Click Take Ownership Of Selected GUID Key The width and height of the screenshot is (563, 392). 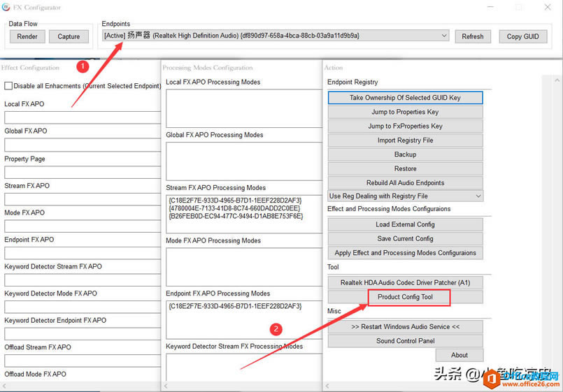click(405, 98)
